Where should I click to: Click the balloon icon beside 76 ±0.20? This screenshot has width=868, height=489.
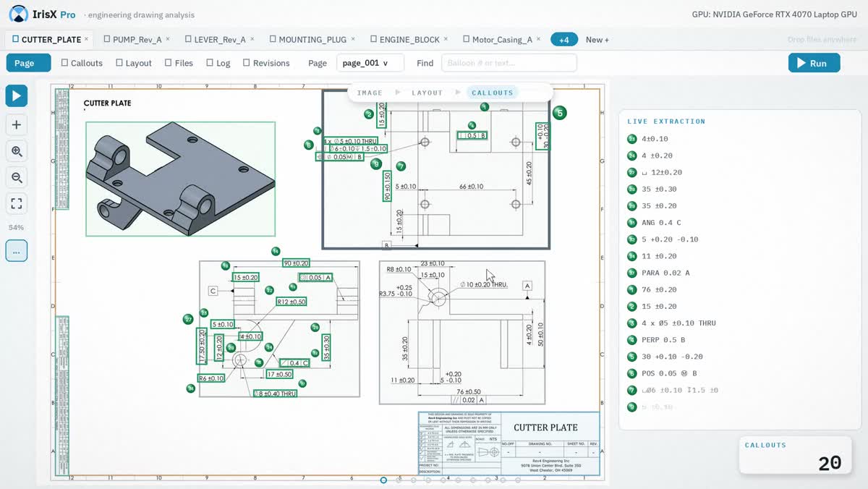(632, 289)
